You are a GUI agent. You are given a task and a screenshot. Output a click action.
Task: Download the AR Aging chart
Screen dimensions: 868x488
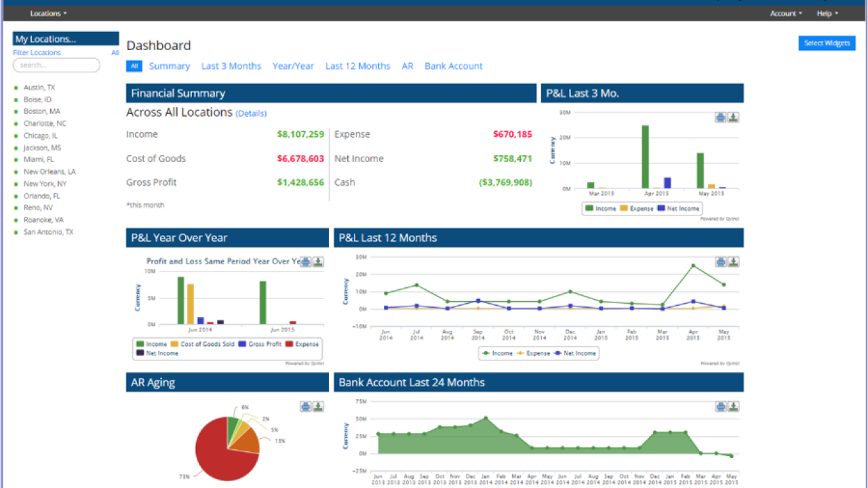click(318, 407)
